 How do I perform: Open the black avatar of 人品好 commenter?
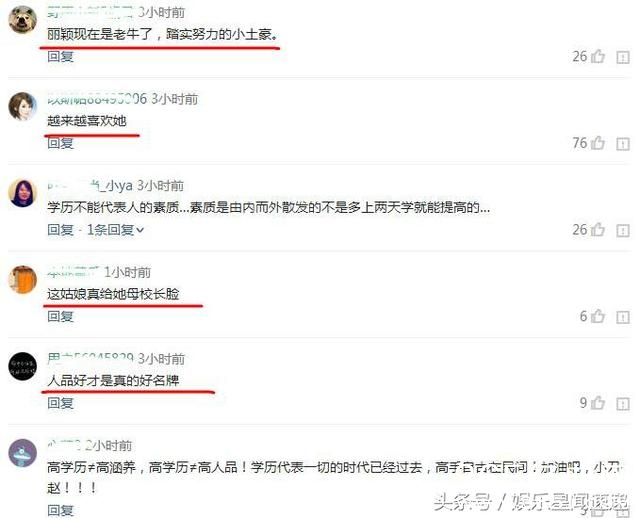(x=23, y=366)
